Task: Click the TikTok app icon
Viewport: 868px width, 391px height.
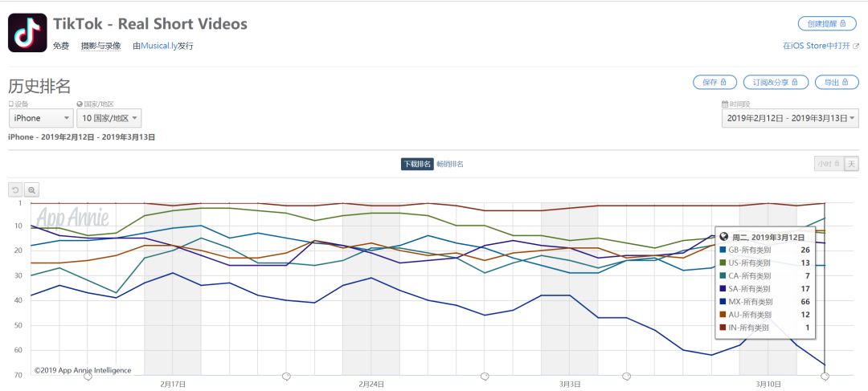Action: pyautogui.click(x=27, y=33)
